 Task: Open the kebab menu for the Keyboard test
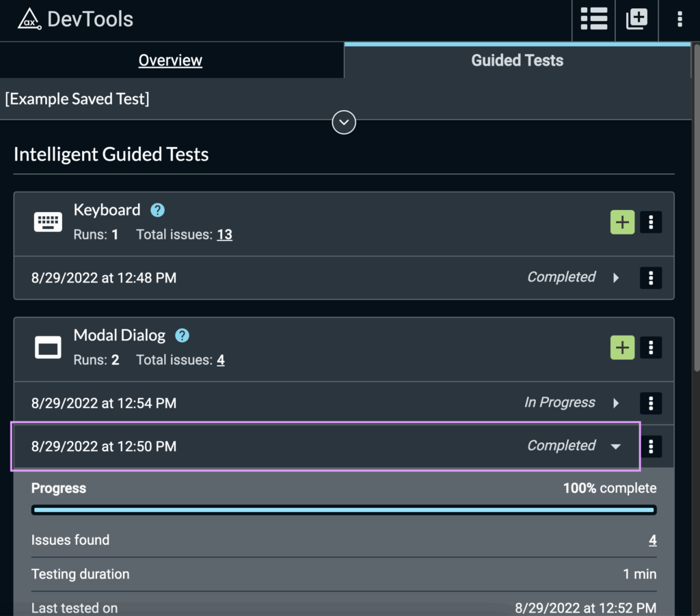coord(651,222)
